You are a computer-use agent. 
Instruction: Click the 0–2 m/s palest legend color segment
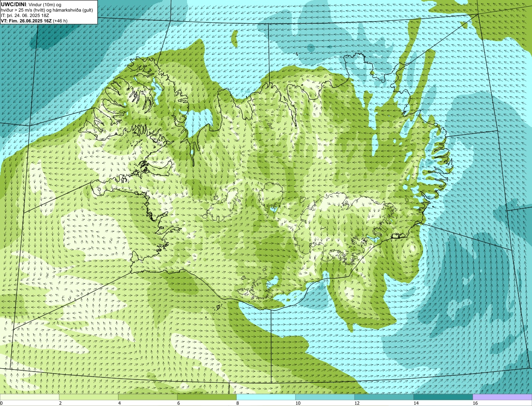coord(30,397)
